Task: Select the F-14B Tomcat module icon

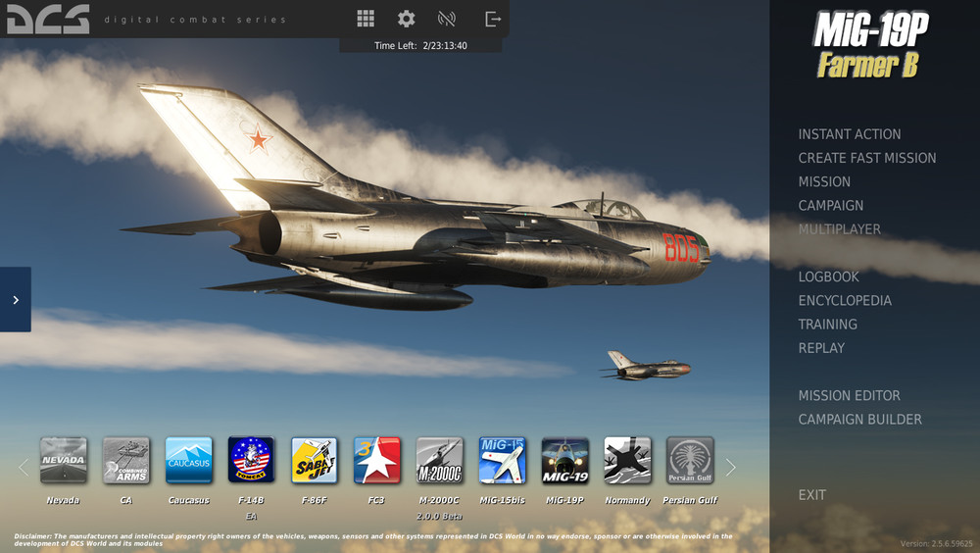Action: 251,460
